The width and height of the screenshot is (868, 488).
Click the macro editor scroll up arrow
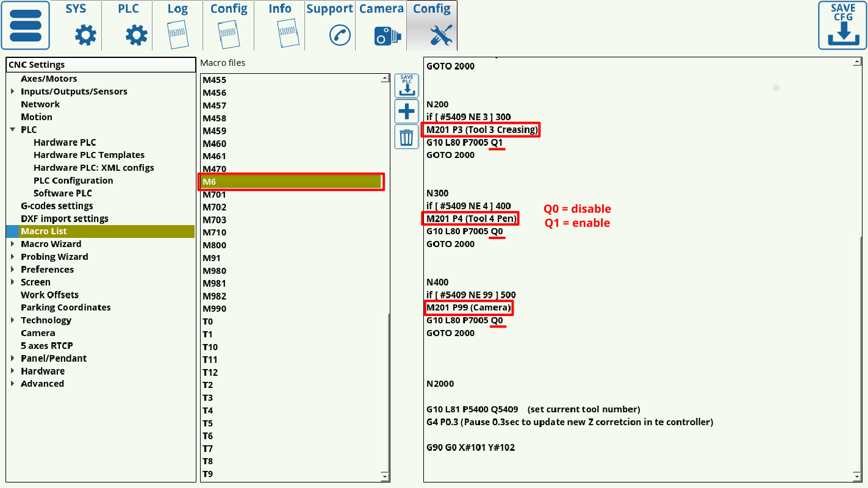tap(858, 63)
